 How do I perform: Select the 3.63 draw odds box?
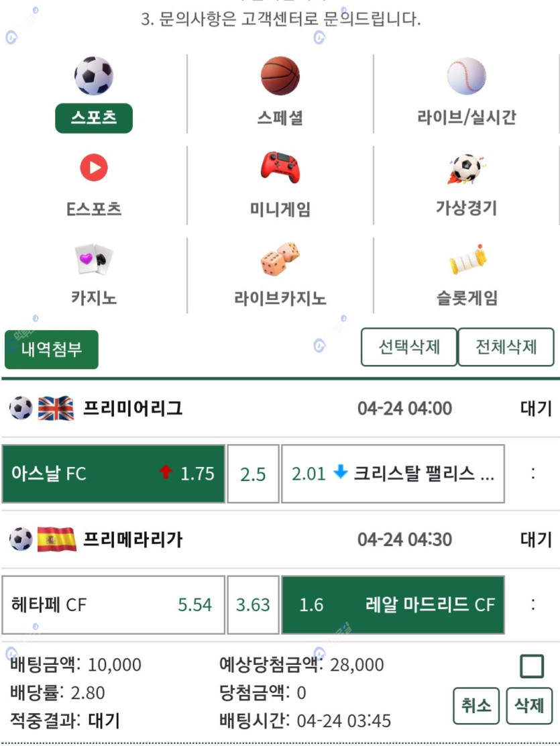click(x=253, y=605)
